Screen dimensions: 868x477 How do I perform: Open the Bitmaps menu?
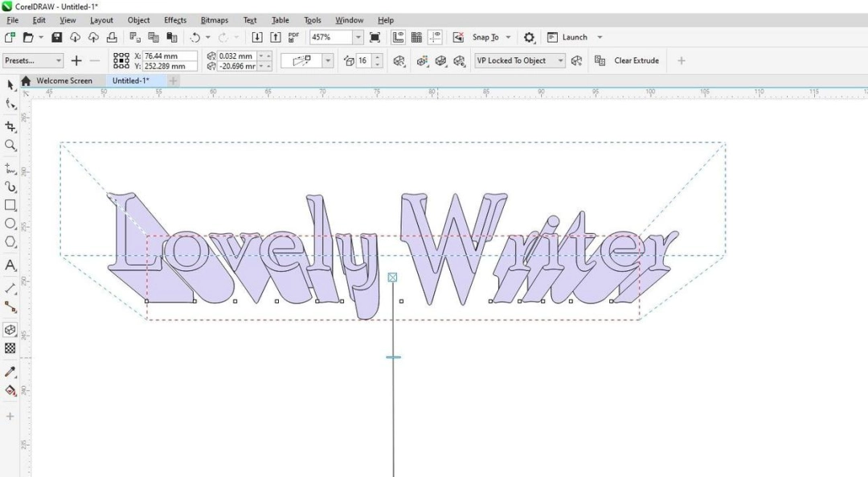tap(215, 20)
